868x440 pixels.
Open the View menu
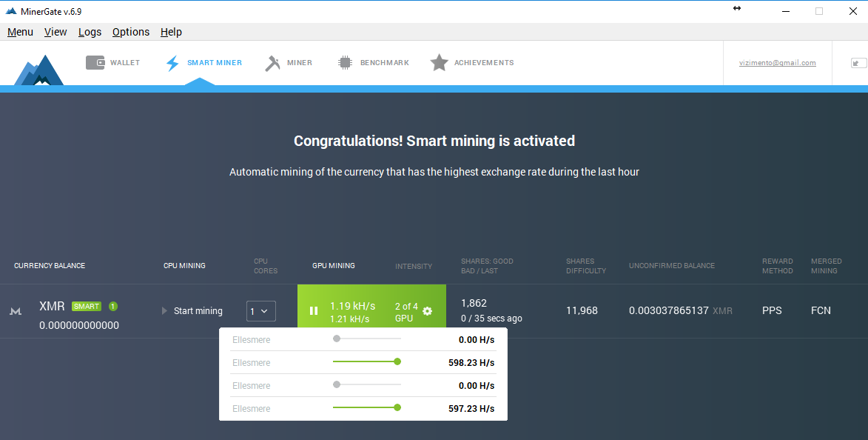[x=55, y=32]
